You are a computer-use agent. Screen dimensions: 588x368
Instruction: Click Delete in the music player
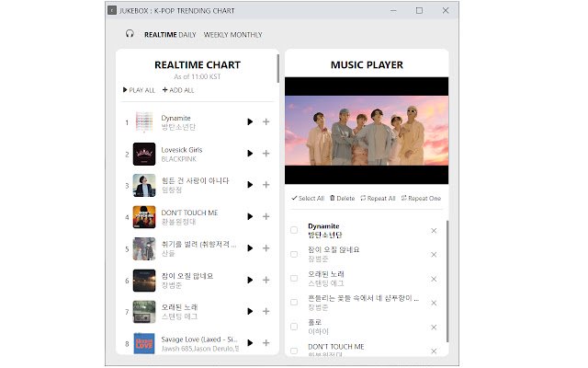click(342, 199)
